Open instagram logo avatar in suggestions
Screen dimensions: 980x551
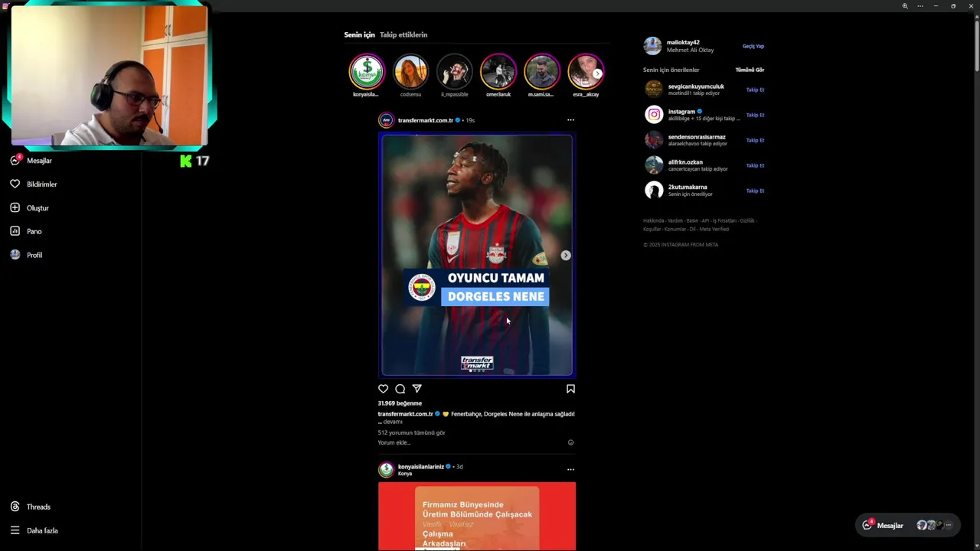pos(654,115)
